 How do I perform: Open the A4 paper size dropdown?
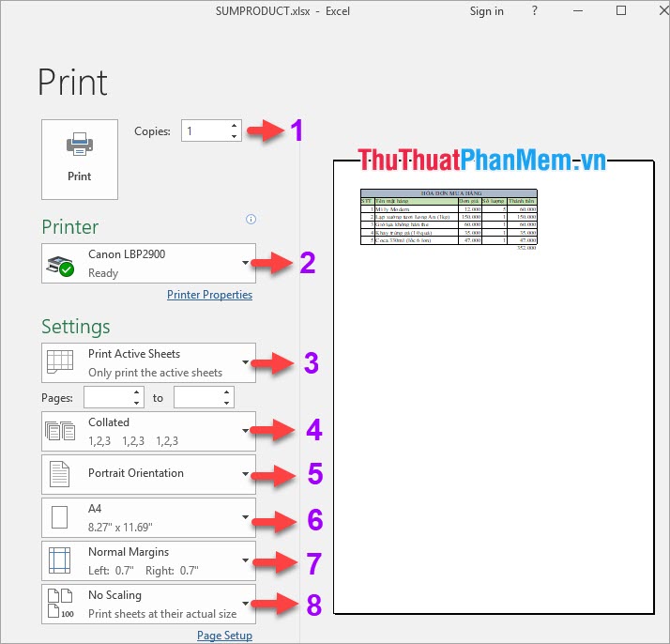tap(148, 517)
